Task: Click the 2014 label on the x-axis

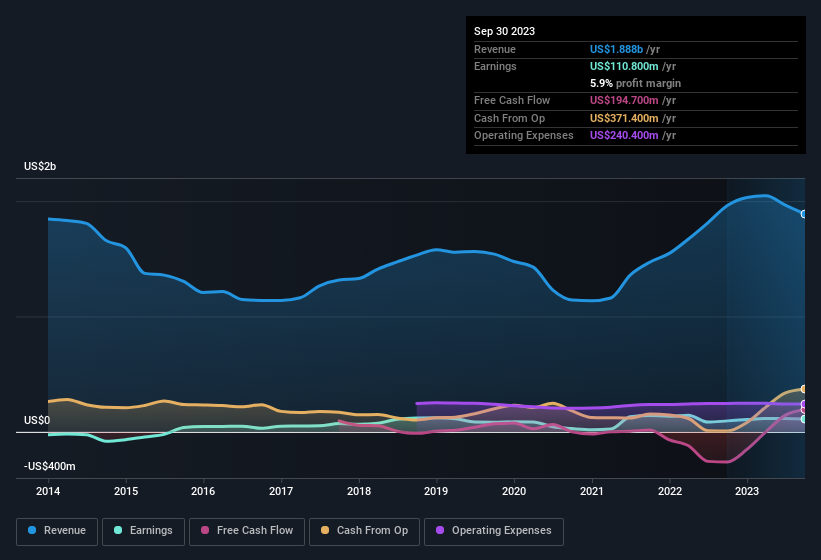Action: point(48,491)
